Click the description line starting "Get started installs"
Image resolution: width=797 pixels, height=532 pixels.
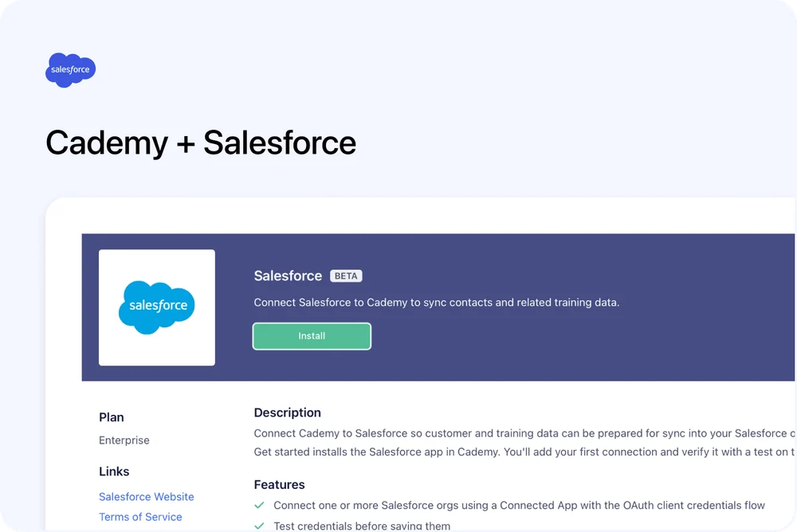pyautogui.click(x=524, y=452)
